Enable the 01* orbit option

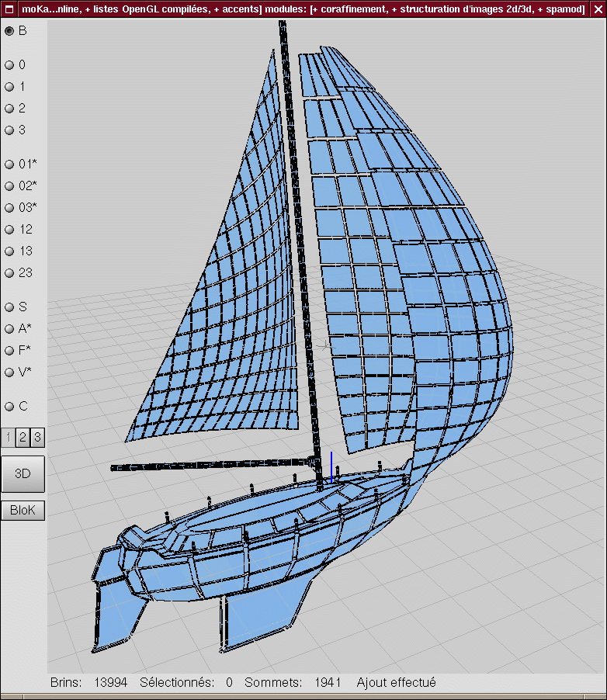(10, 165)
